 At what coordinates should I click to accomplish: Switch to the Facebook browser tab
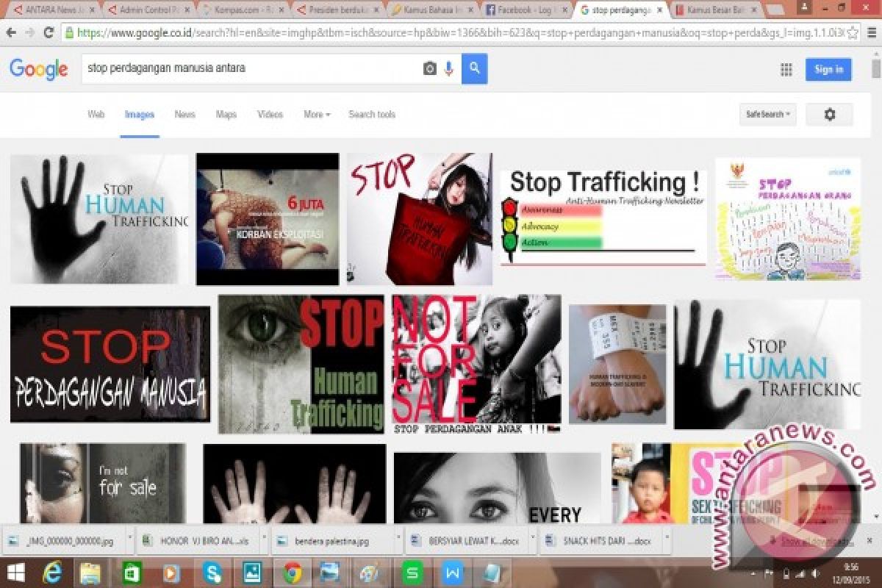click(526, 10)
